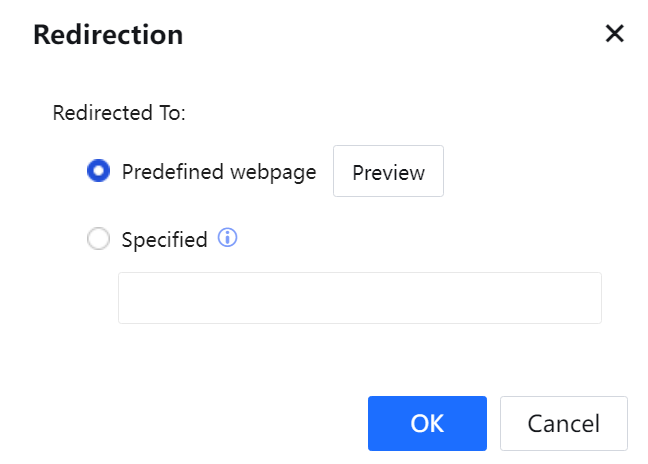This screenshot has width=648, height=464.
Task: Click the white Cancel button
Action: point(564,423)
